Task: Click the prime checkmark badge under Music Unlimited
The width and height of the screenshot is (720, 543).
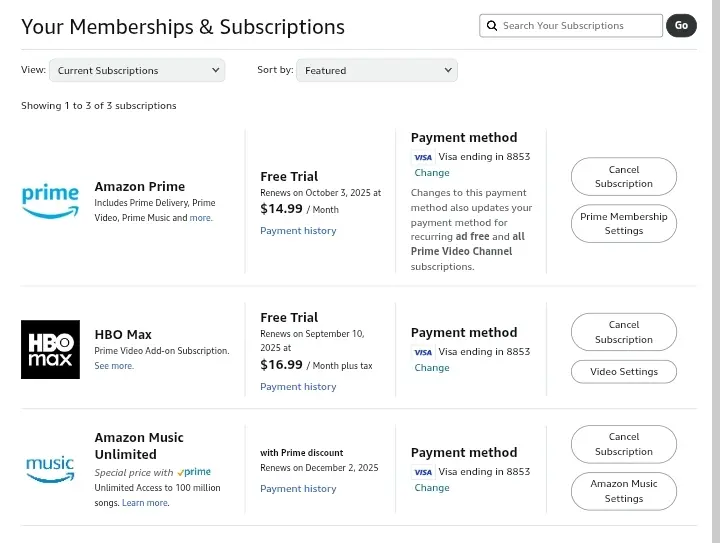Action: (x=194, y=472)
